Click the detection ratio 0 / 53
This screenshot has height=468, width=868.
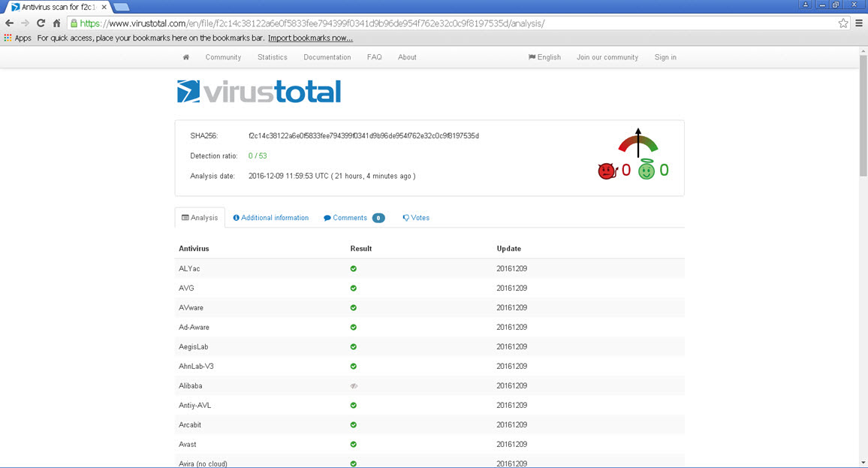[258, 155]
